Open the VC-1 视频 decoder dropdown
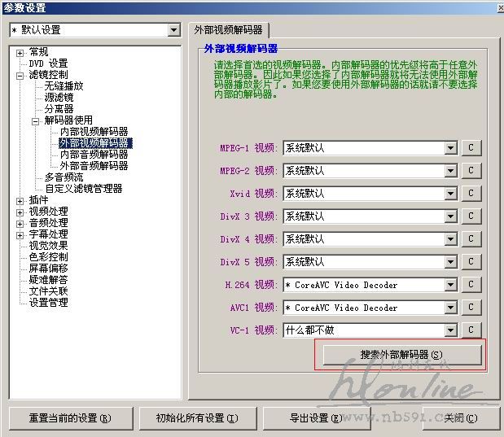Viewport: 504px width, 437px height. point(450,330)
